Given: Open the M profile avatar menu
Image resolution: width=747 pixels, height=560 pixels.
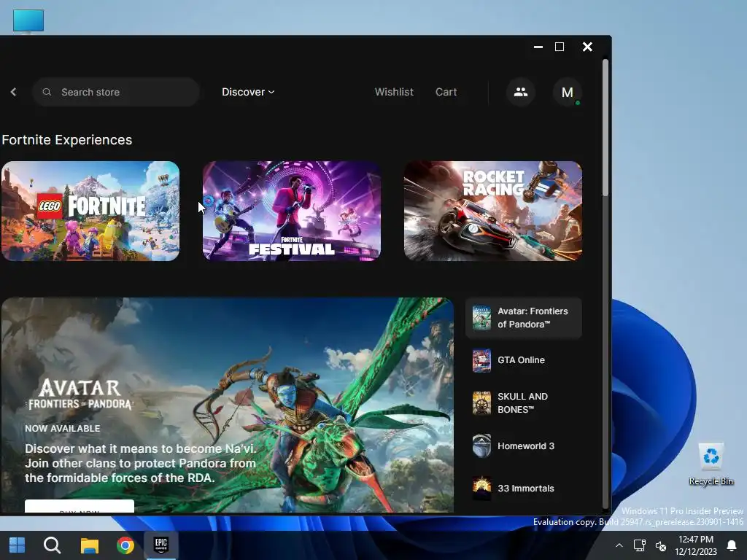Looking at the screenshot, I should 567,92.
